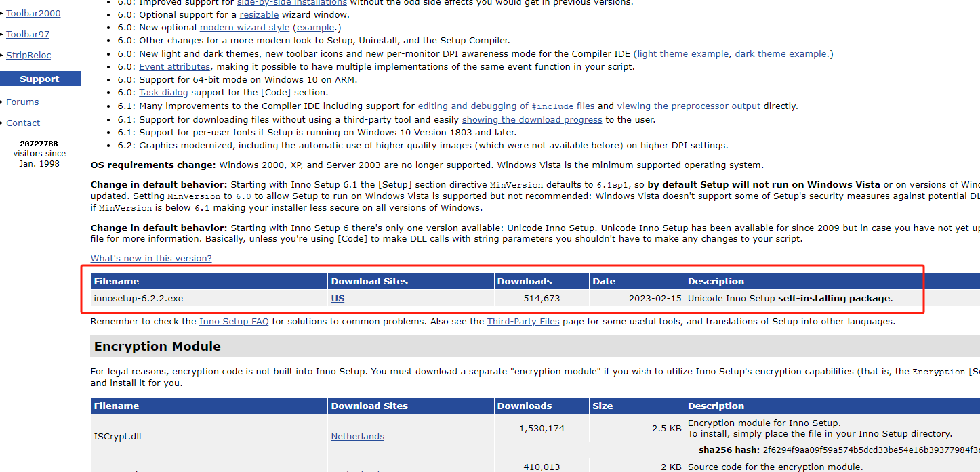Open "What's new in this version?" link
This screenshot has width=980, height=472.
[151, 258]
